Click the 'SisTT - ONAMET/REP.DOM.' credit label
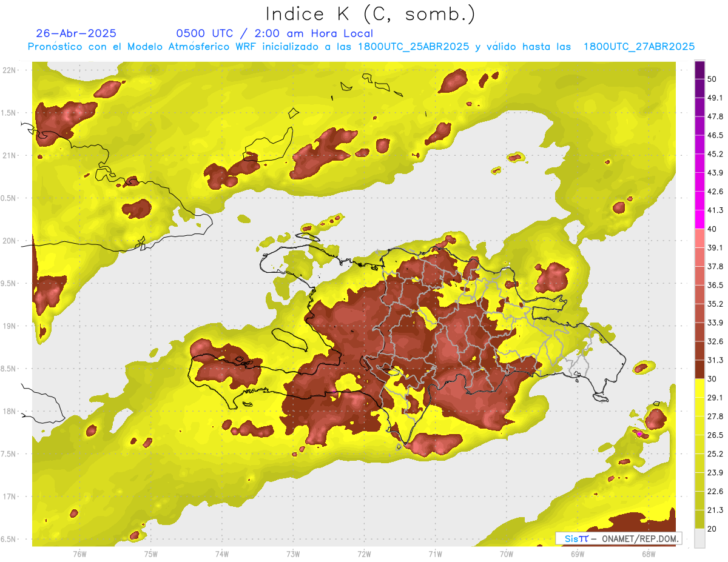 tap(618, 538)
